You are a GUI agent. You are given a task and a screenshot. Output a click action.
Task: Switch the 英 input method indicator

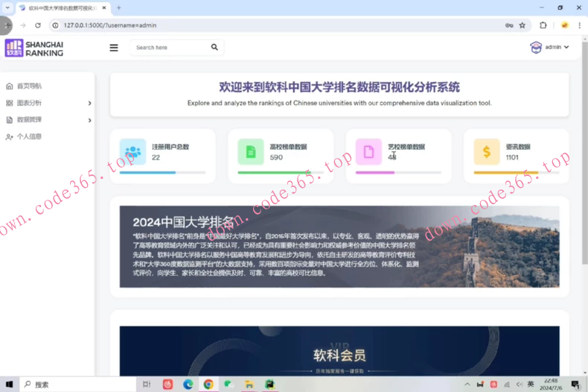click(x=531, y=384)
